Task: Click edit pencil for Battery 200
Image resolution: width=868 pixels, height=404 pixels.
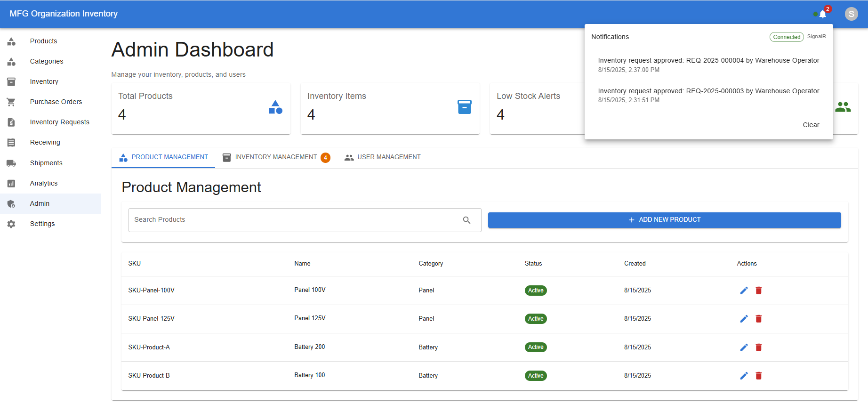Action: [744, 347]
